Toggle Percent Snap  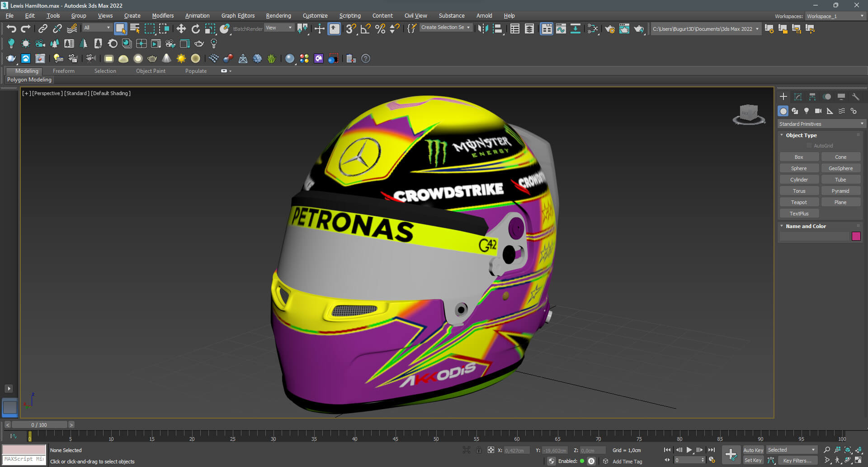click(x=380, y=29)
